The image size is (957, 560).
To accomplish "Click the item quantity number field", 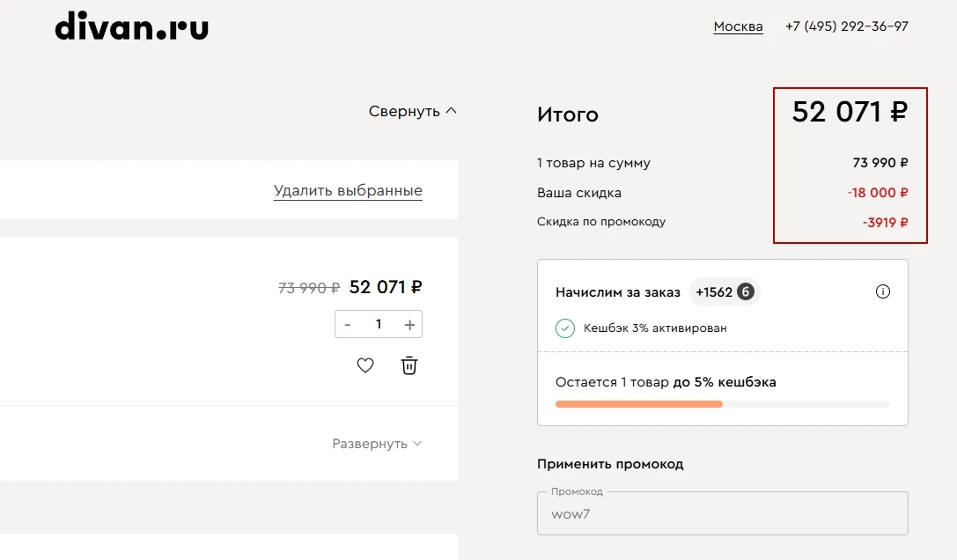I will 379,325.
